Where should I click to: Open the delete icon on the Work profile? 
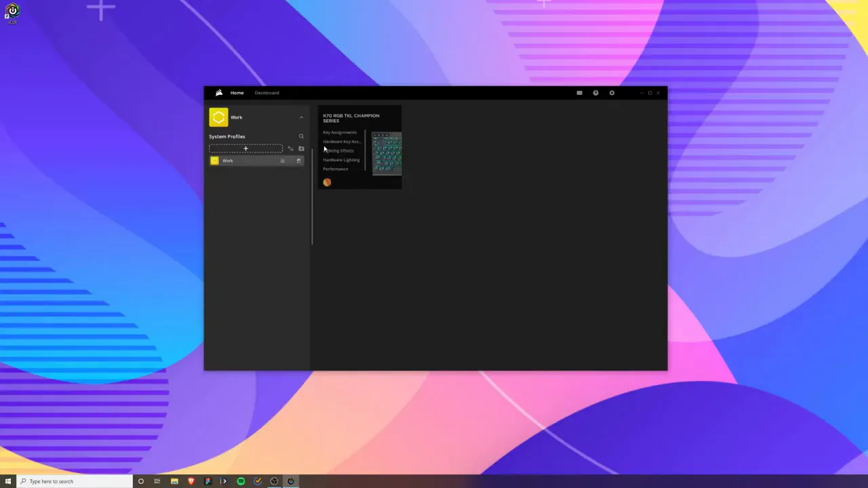(x=298, y=161)
